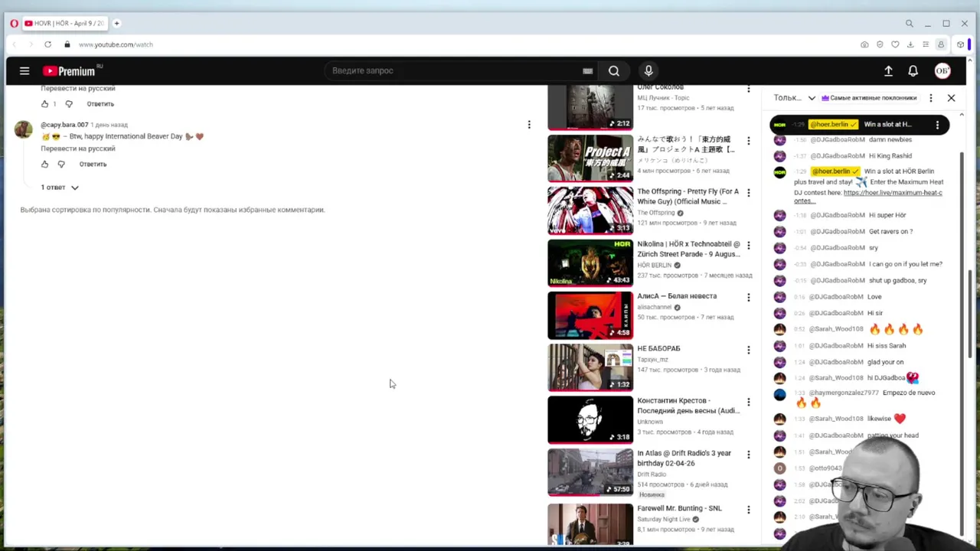The image size is (980, 551).
Task: Open the Opera shield privacy protection icon
Action: pos(880,44)
